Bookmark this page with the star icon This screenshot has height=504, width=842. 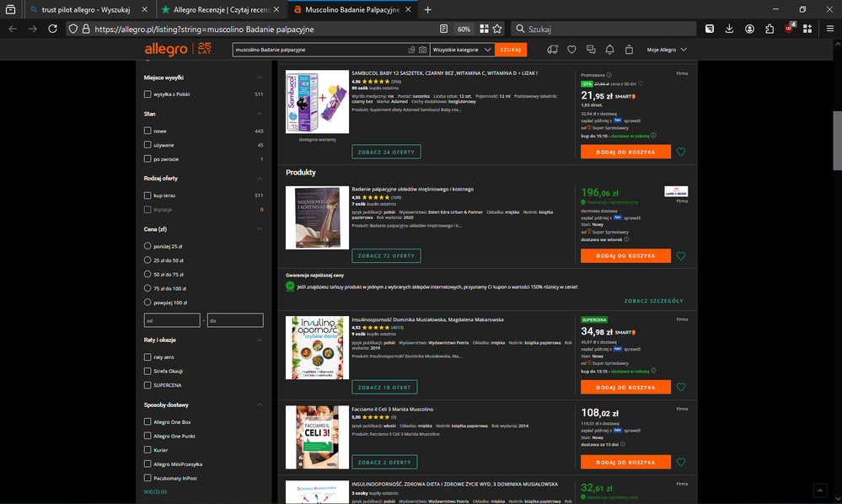(x=497, y=29)
